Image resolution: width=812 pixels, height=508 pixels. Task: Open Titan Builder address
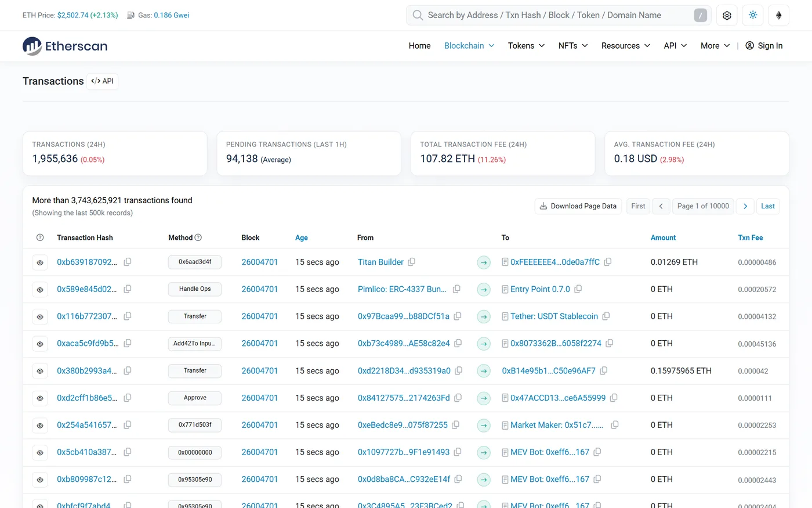tap(380, 262)
